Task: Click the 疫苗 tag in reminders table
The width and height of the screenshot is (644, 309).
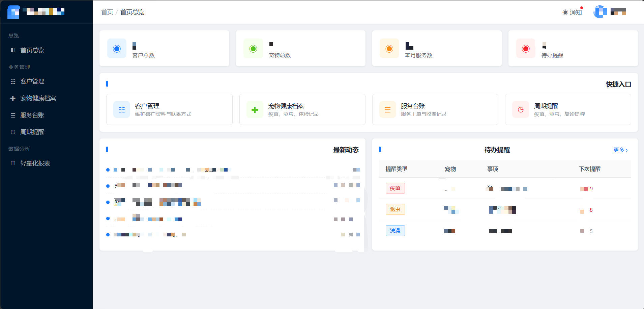Action: point(395,188)
